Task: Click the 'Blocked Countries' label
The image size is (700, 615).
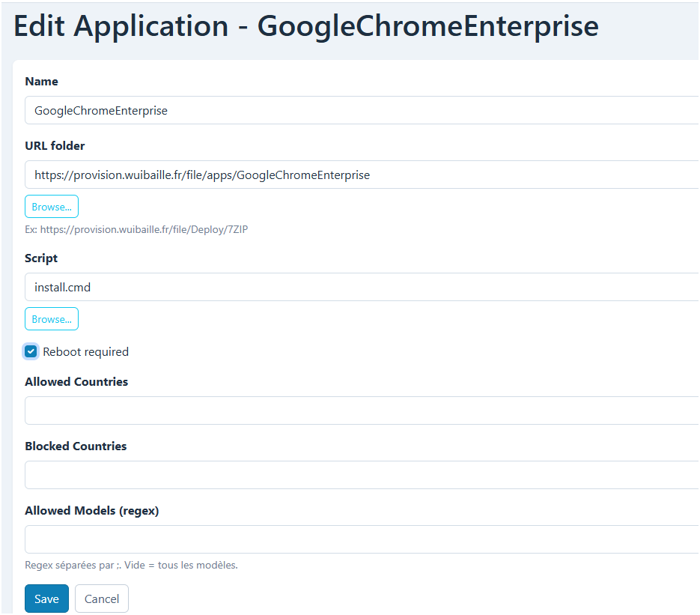Action: pyautogui.click(x=76, y=446)
